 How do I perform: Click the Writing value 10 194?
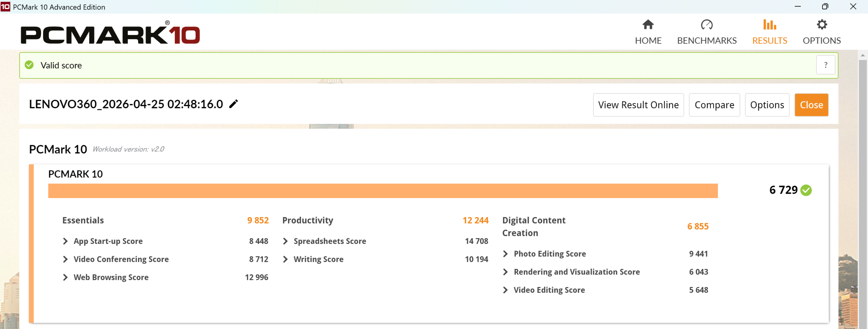point(476,259)
